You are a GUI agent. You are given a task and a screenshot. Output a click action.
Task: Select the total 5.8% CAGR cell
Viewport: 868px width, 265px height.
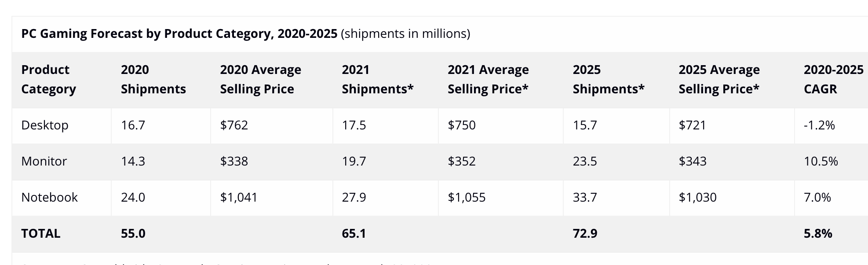tap(818, 234)
